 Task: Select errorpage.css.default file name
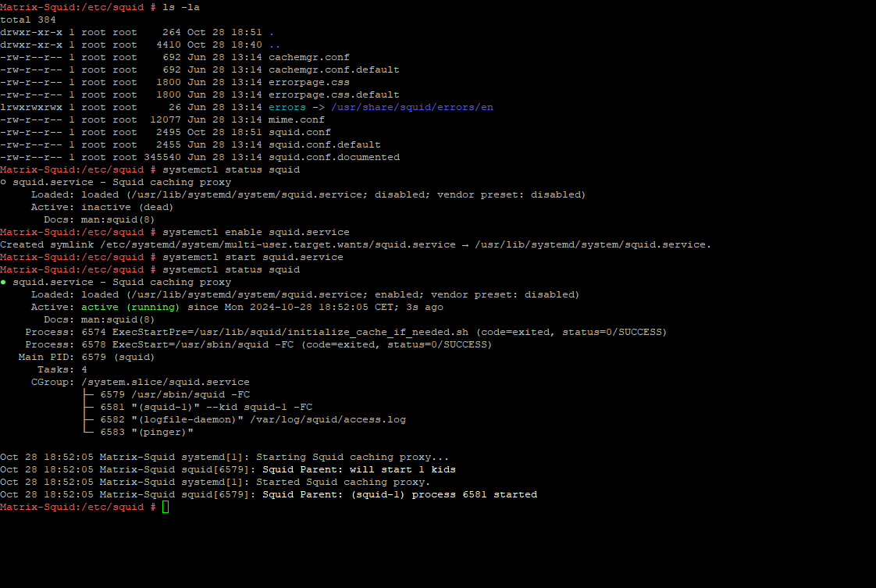(334, 95)
